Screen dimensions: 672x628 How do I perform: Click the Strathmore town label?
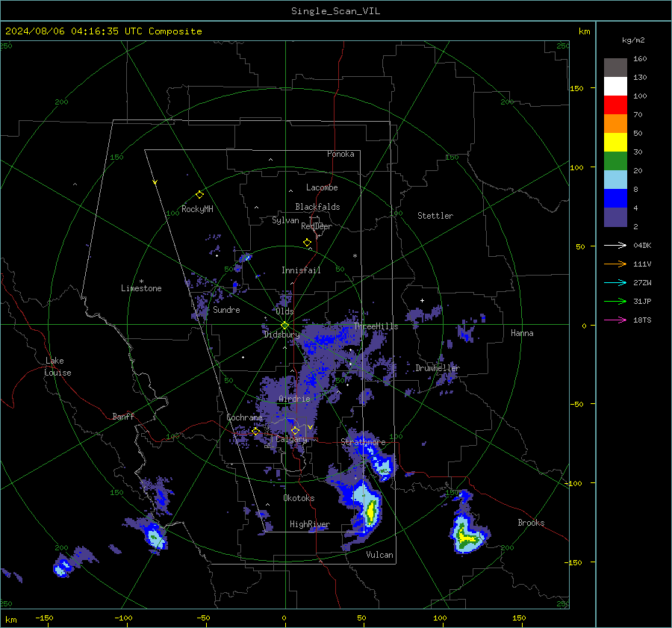click(x=363, y=442)
